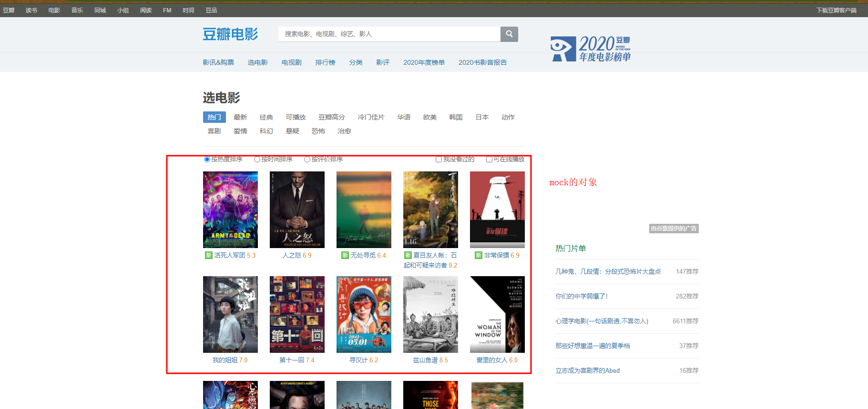This screenshot has height=409, width=868.
Task: Click the 窗里的女人 6.0 title link
Action: coord(497,360)
